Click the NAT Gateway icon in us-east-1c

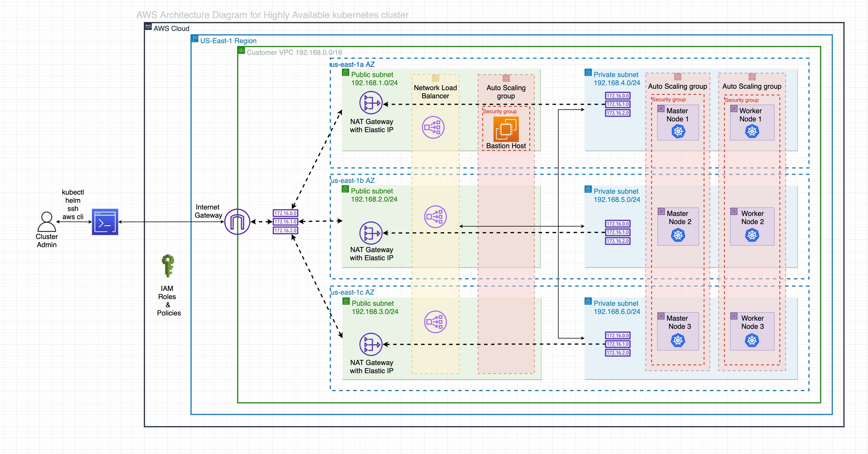pyautogui.click(x=371, y=344)
